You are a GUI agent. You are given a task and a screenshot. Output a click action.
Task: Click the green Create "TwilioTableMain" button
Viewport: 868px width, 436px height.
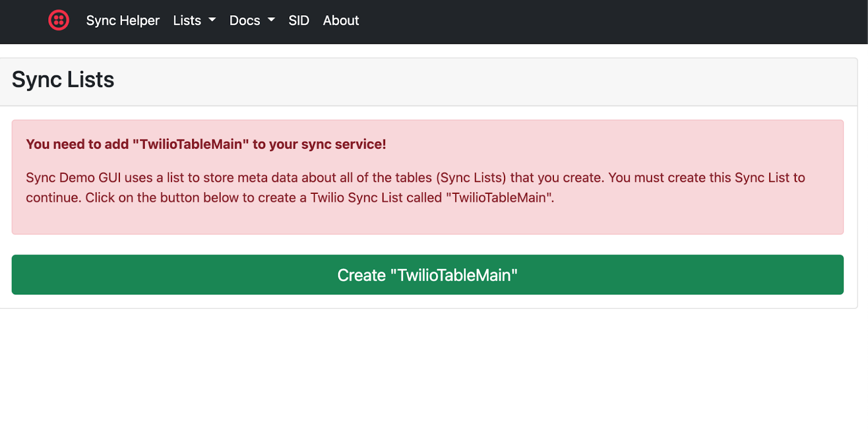pyautogui.click(x=427, y=275)
